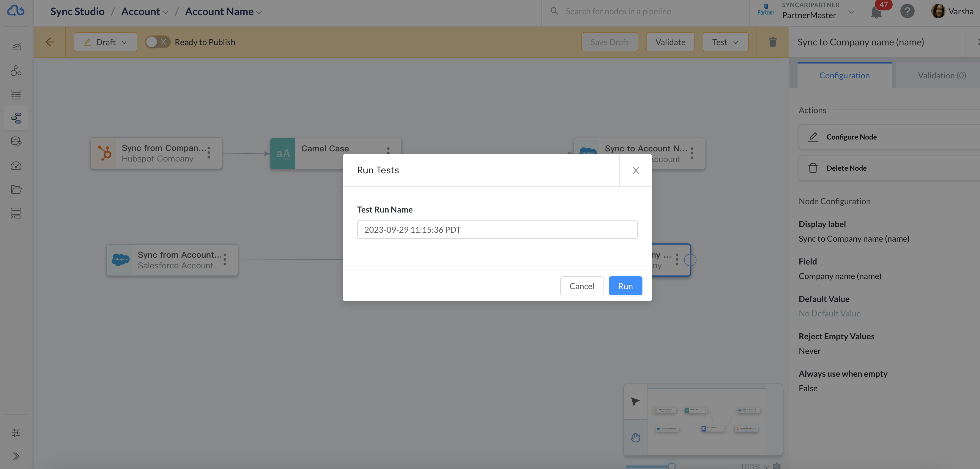Open the Sync to Account Name node three-dot menu
Screen dimensions: 980x469
(x=692, y=153)
